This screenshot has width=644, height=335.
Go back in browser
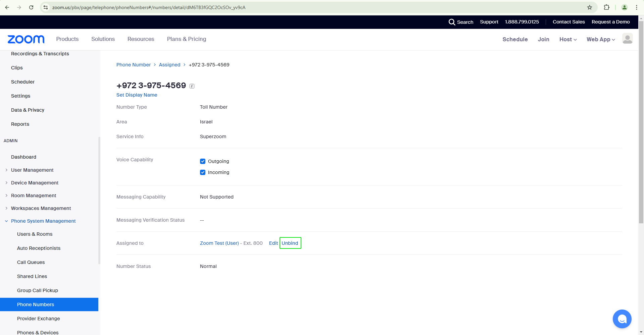(x=7, y=7)
